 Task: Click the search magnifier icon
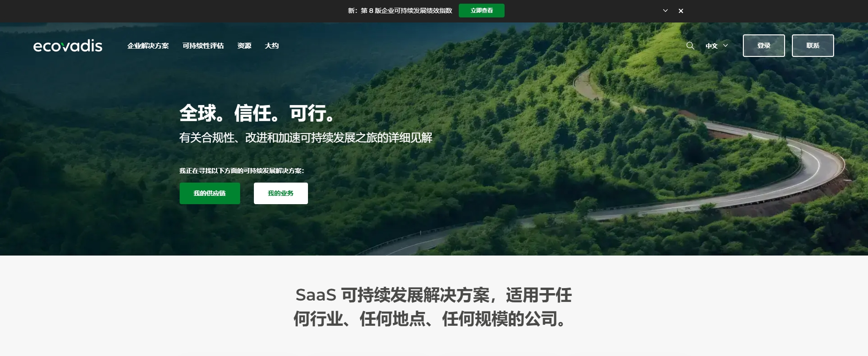(x=690, y=45)
